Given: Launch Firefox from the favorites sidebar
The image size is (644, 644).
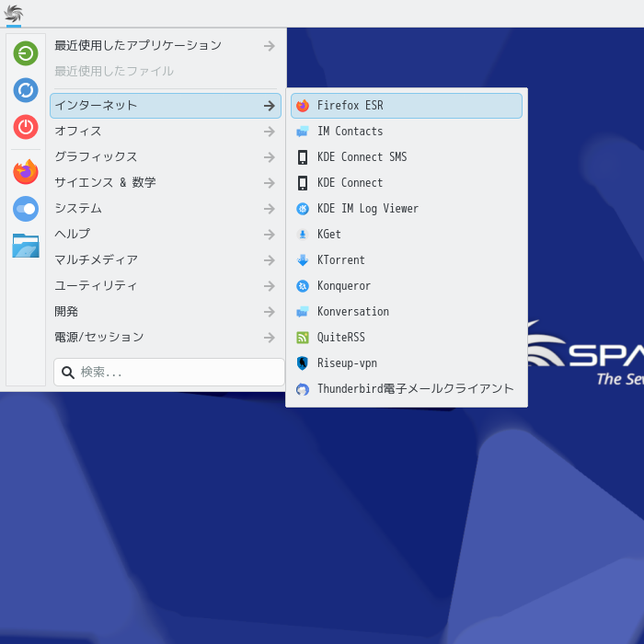Looking at the screenshot, I should tap(26, 172).
